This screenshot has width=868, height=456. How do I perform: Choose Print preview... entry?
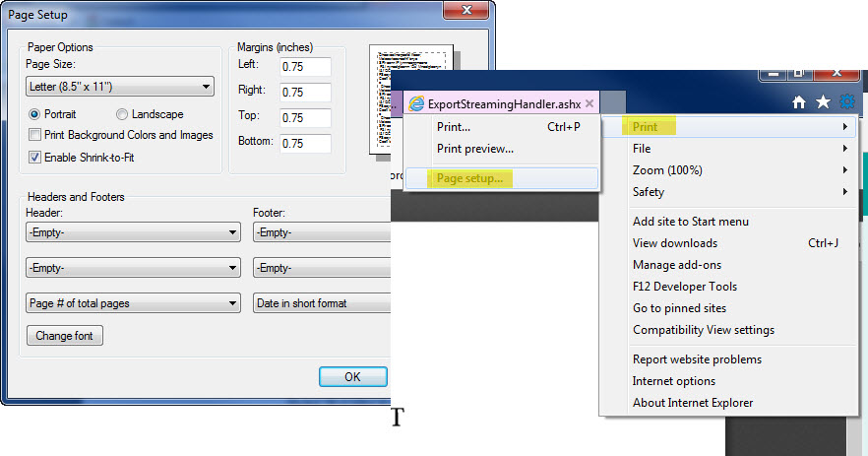502,149
